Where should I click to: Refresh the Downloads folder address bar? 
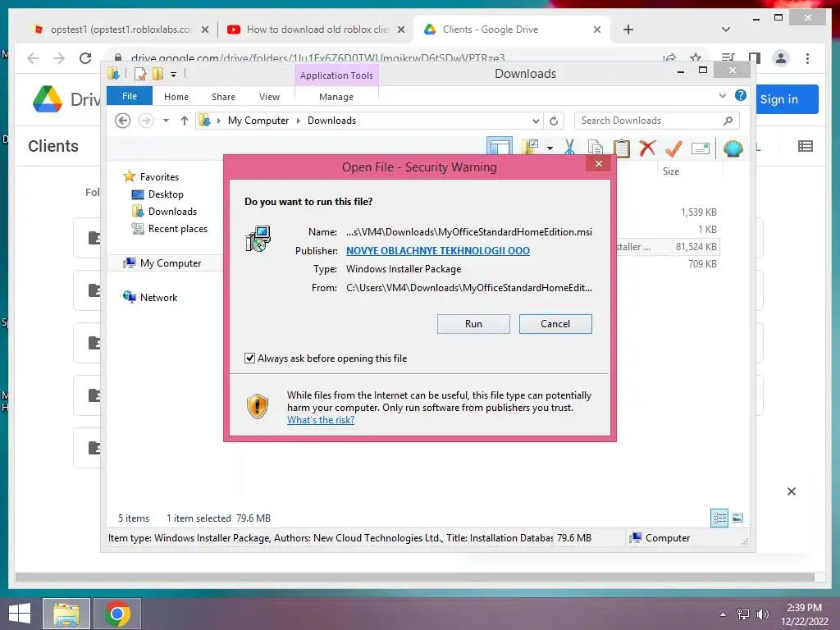pos(554,121)
